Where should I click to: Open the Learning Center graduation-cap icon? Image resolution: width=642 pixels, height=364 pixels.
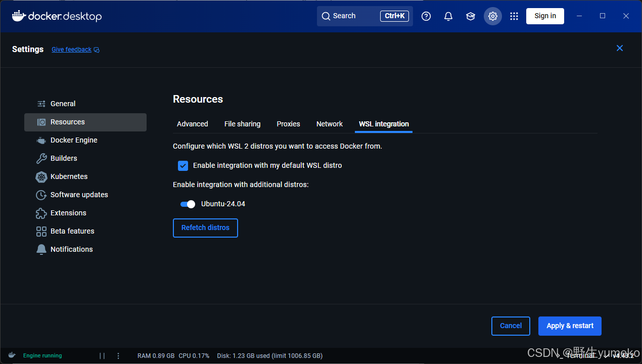(471, 16)
